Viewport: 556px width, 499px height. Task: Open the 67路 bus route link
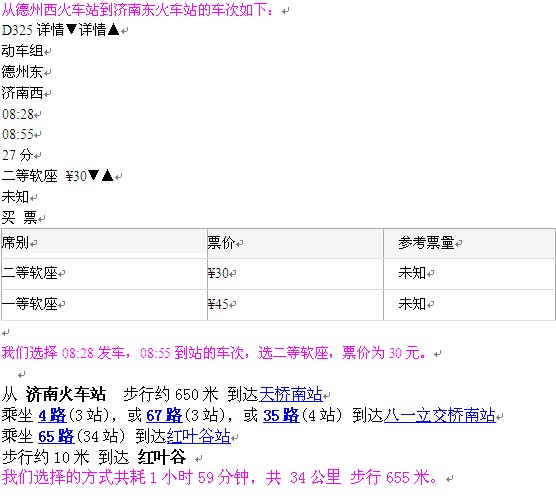(164, 415)
